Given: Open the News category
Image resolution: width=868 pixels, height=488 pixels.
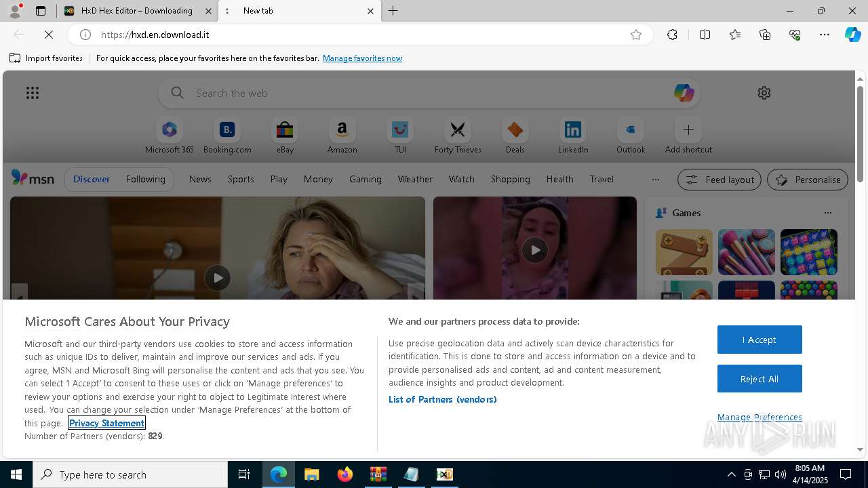Looking at the screenshot, I should [200, 179].
